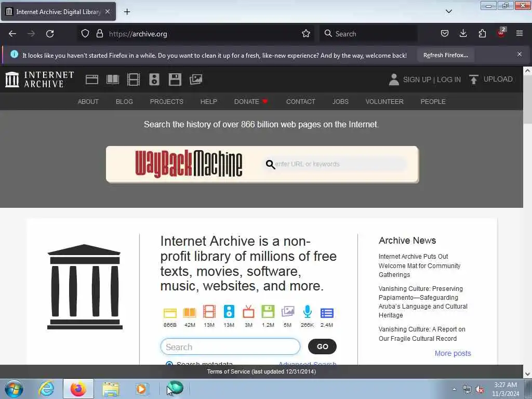Click the Wayback Machine magnifier icon
The height and width of the screenshot is (399, 532).
tap(270, 164)
